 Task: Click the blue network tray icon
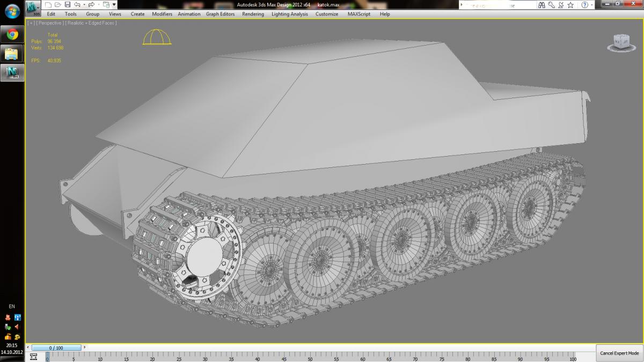coord(17,317)
